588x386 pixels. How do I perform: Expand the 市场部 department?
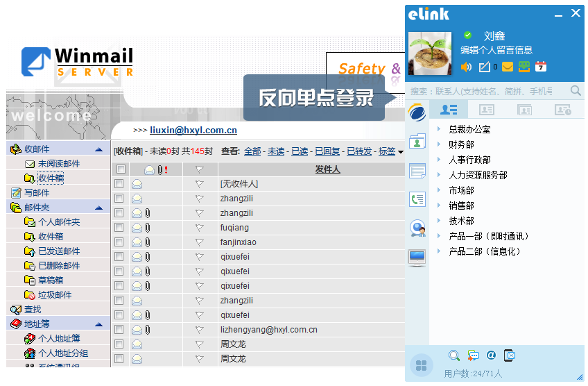[438, 190]
